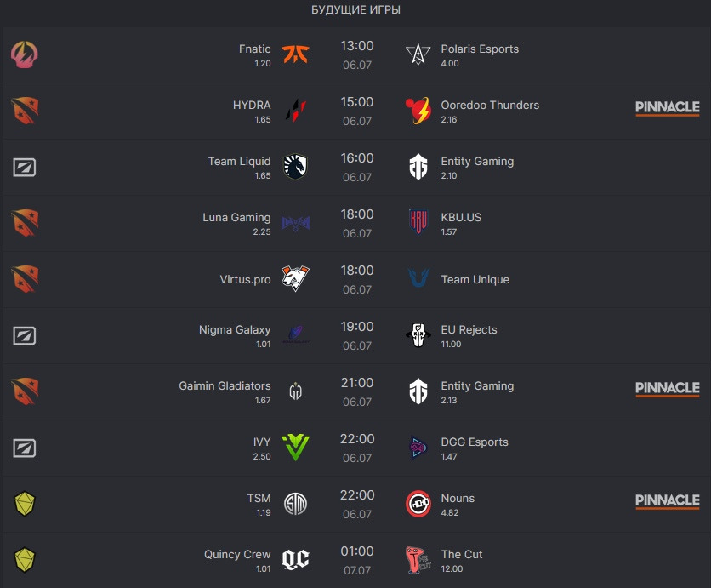Click the TSM team logo
Viewport: 711px width, 588px height.
click(295, 504)
